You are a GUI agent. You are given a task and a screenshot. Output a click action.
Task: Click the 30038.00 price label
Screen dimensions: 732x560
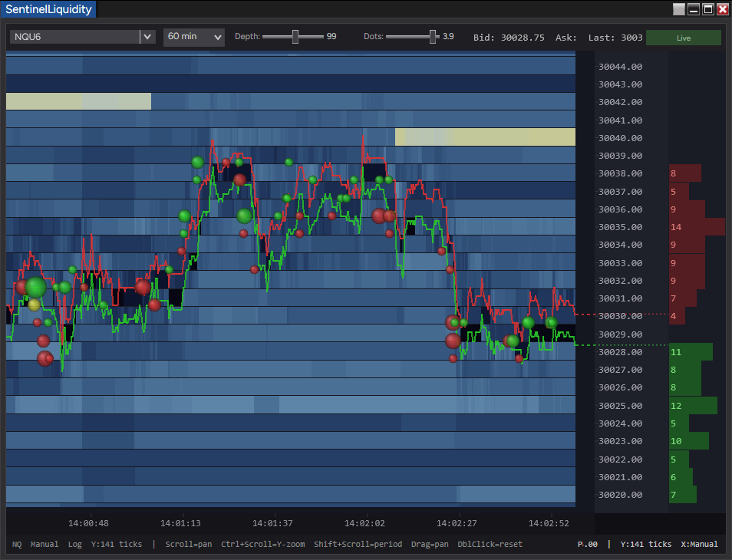[620, 173]
